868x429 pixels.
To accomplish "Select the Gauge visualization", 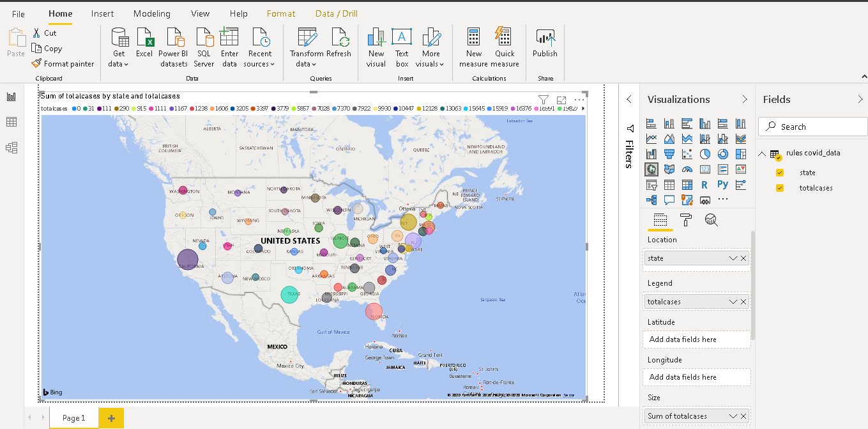I will click(687, 169).
